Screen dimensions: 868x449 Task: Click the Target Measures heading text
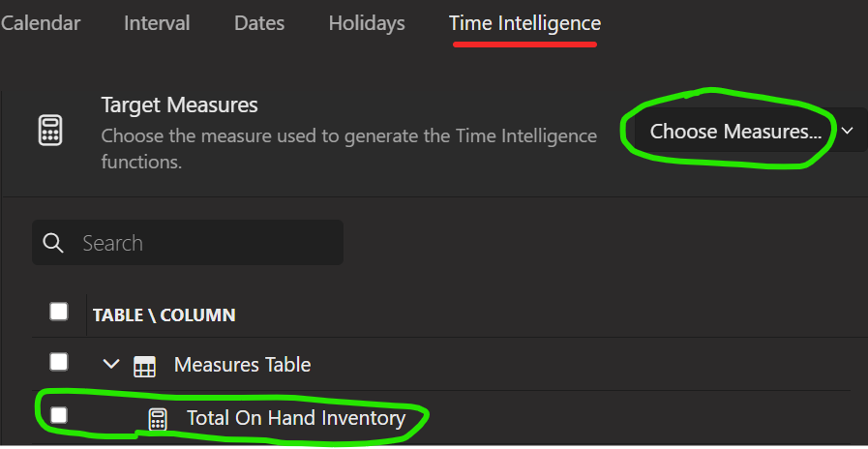(x=179, y=105)
